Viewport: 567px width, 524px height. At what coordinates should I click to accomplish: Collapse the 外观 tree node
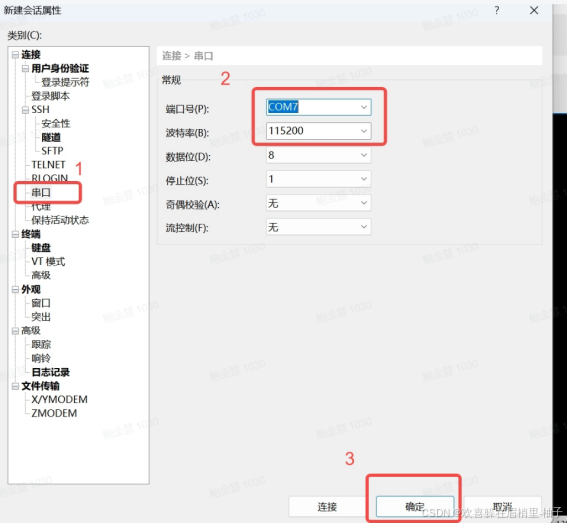pos(15,290)
